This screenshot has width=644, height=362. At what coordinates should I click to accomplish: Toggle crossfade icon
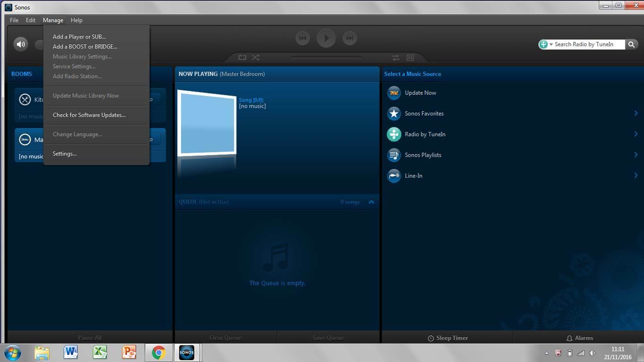coord(396,58)
